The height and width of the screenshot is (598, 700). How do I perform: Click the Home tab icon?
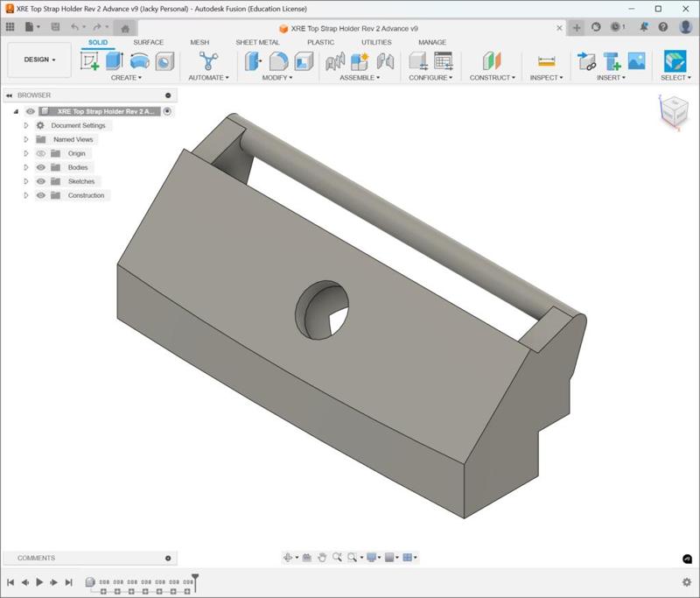[x=125, y=29]
